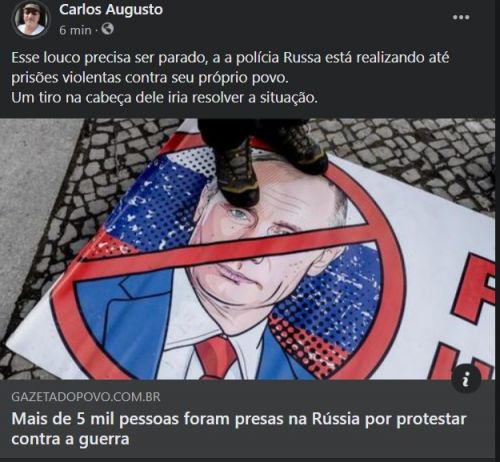Open the link preview banner photo
The image size is (500, 462).
tap(247, 249)
